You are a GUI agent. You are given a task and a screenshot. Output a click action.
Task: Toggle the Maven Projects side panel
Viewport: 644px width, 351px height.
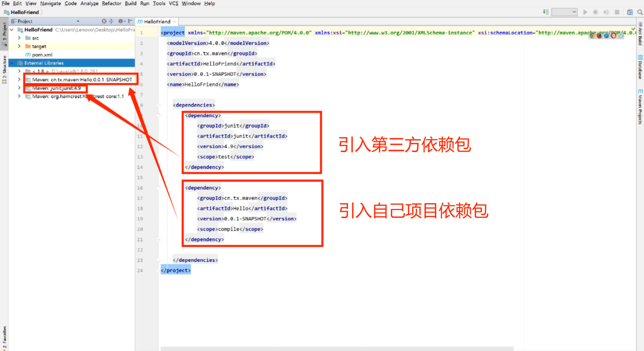pos(640,107)
